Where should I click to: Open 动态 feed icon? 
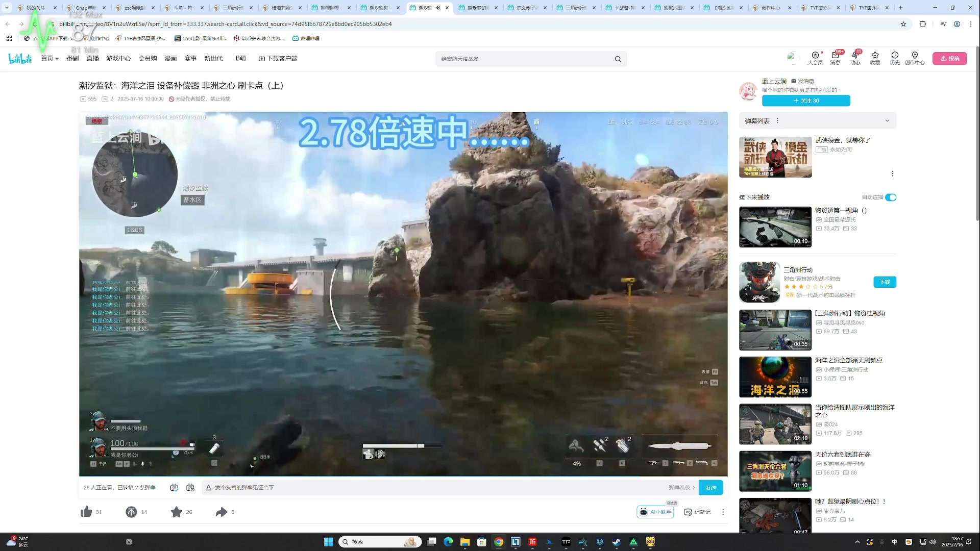[x=855, y=58]
